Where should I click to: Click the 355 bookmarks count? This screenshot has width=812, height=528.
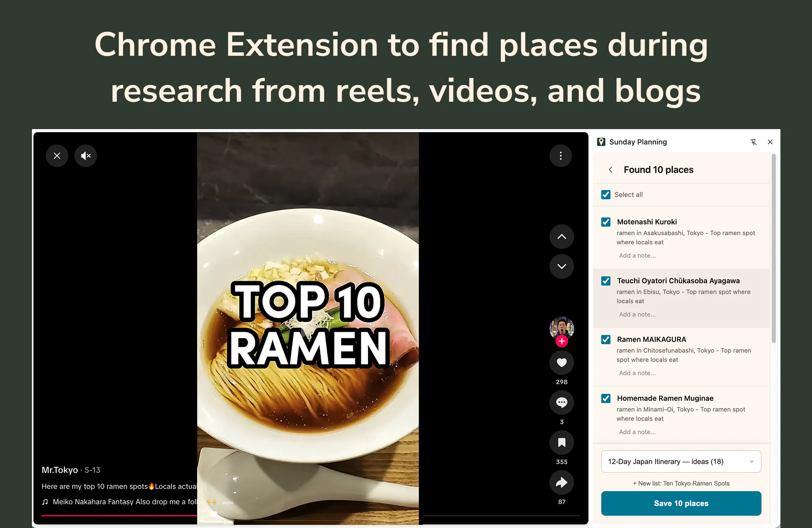[x=562, y=462]
